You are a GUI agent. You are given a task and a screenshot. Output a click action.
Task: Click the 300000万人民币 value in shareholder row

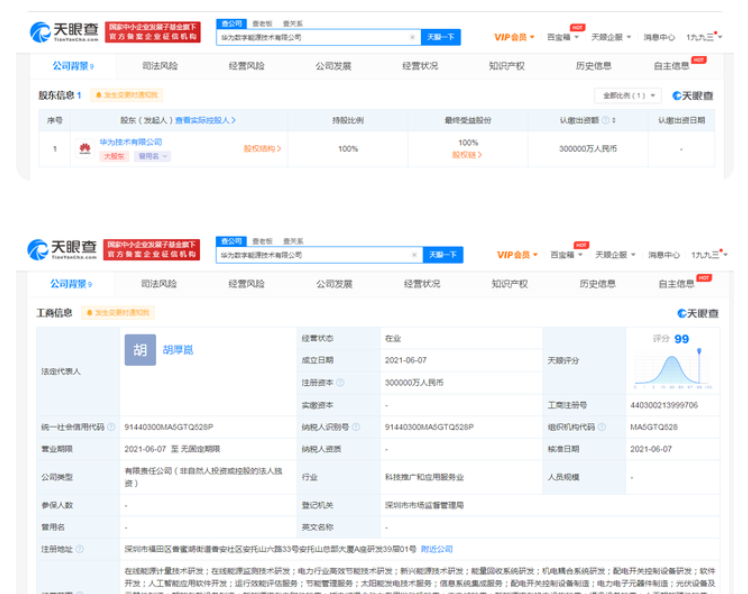pyautogui.click(x=588, y=149)
